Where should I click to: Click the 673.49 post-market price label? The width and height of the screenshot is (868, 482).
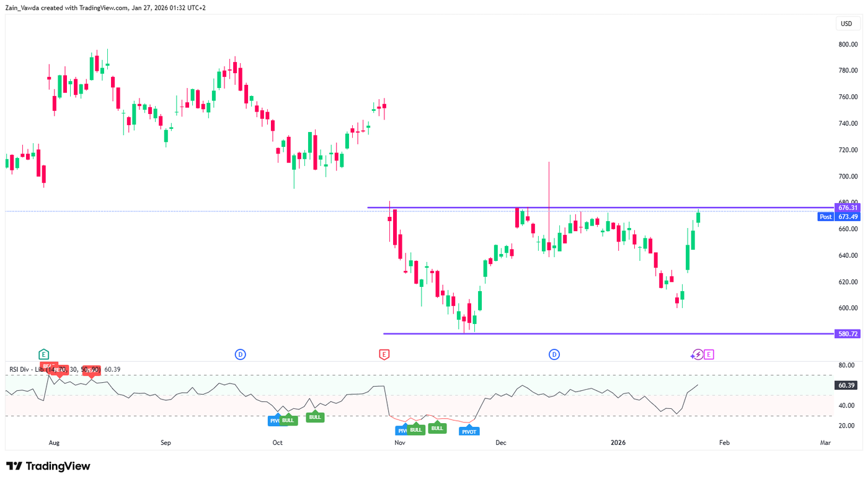coord(848,217)
